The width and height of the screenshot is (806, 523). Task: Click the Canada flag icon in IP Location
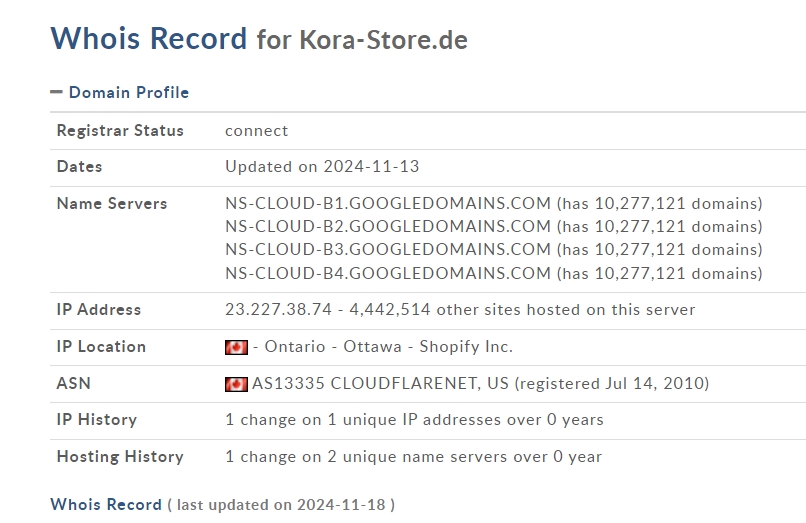[236, 348]
